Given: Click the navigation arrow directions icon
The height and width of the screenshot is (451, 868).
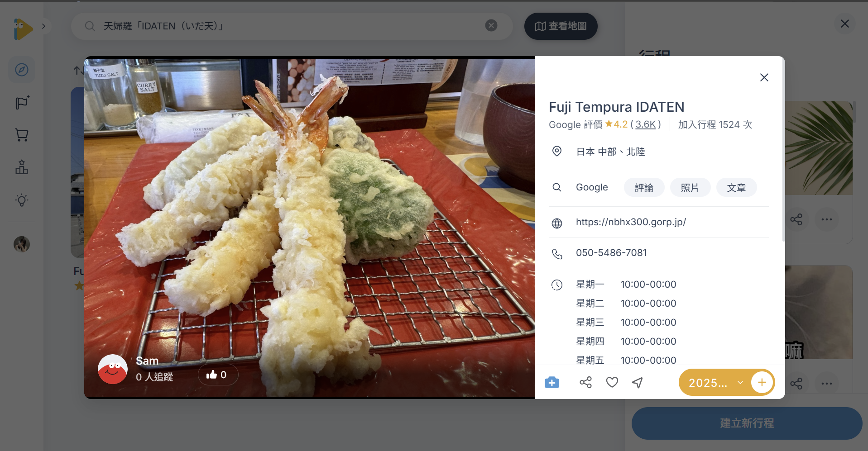Looking at the screenshot, I should click(638, 383).
